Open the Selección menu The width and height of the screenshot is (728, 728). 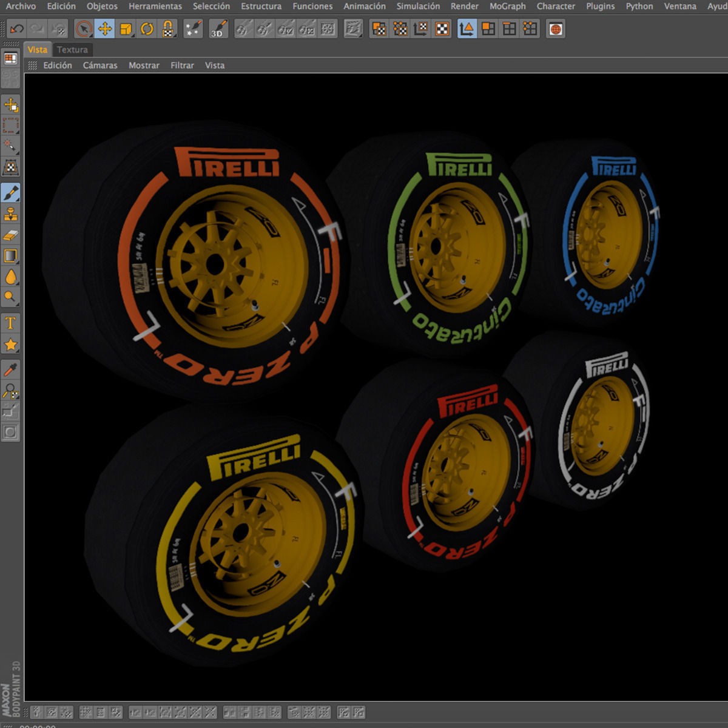pyautogui.click(x=211, y=6)
